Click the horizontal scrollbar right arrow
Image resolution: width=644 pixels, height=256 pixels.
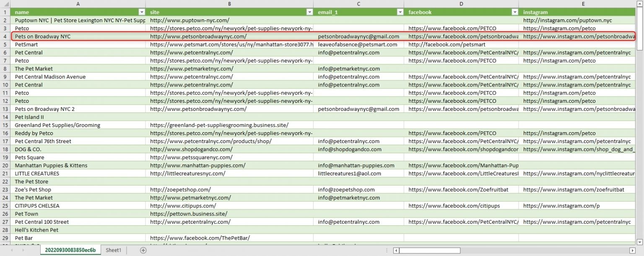pos(632,251)
